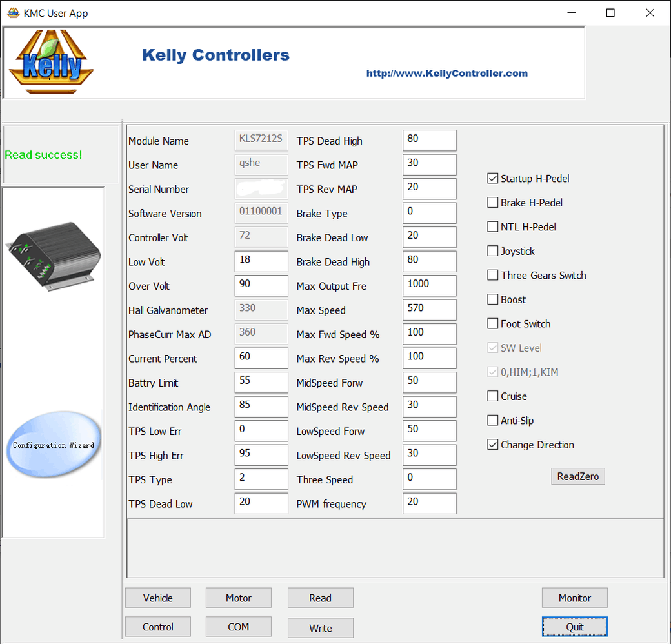Click the KMC app title bar icon
Screen dimensions: 671x644
tap(14, 13)
